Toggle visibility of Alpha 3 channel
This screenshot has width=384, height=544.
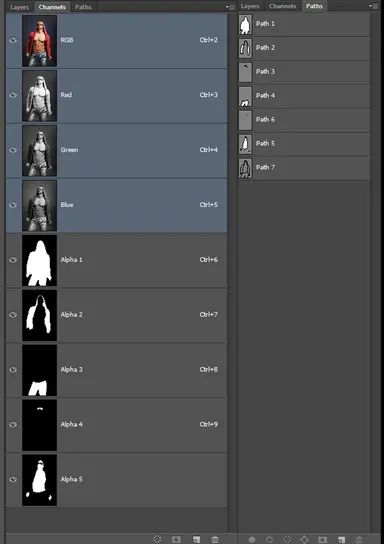tap(13, 369)
